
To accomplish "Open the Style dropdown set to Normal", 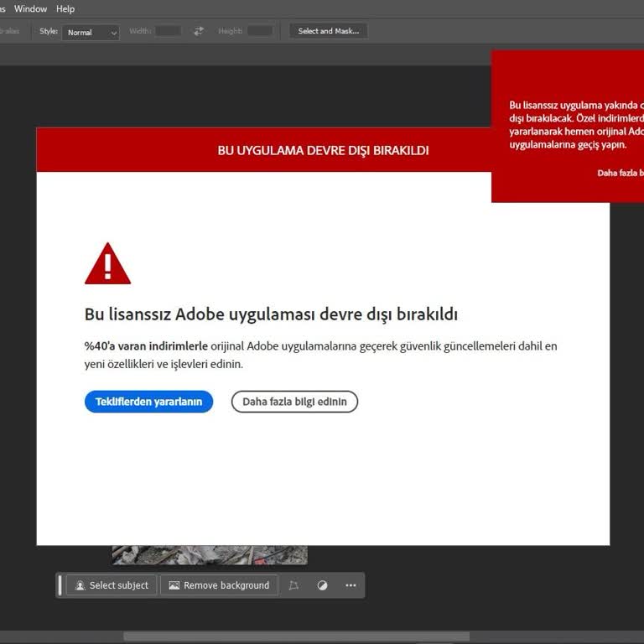I will tap(91, 32).
